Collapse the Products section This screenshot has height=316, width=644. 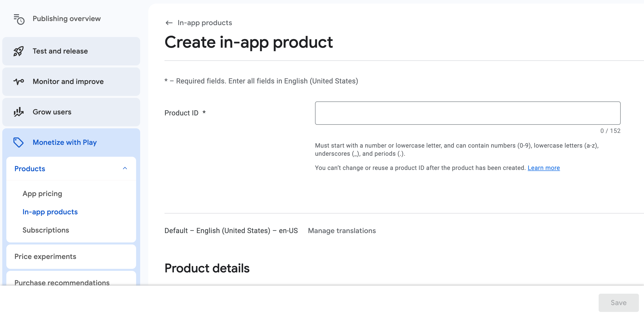tap(125, 168)
